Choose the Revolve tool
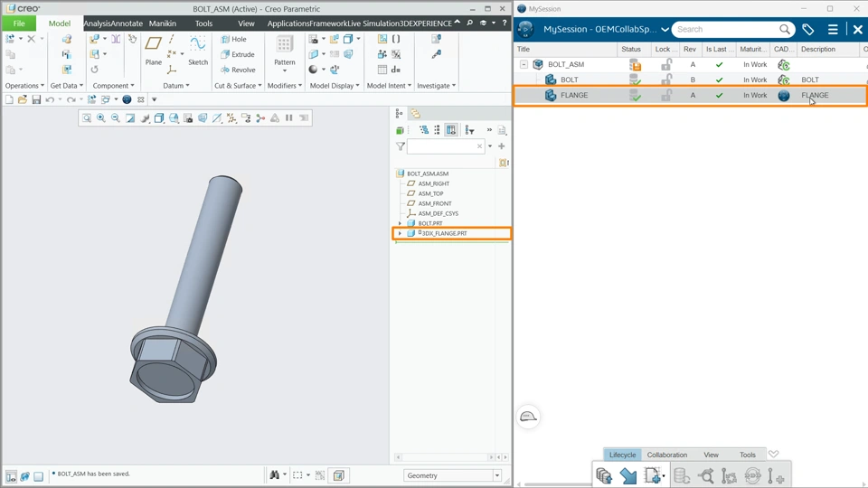 pos(238,70)
